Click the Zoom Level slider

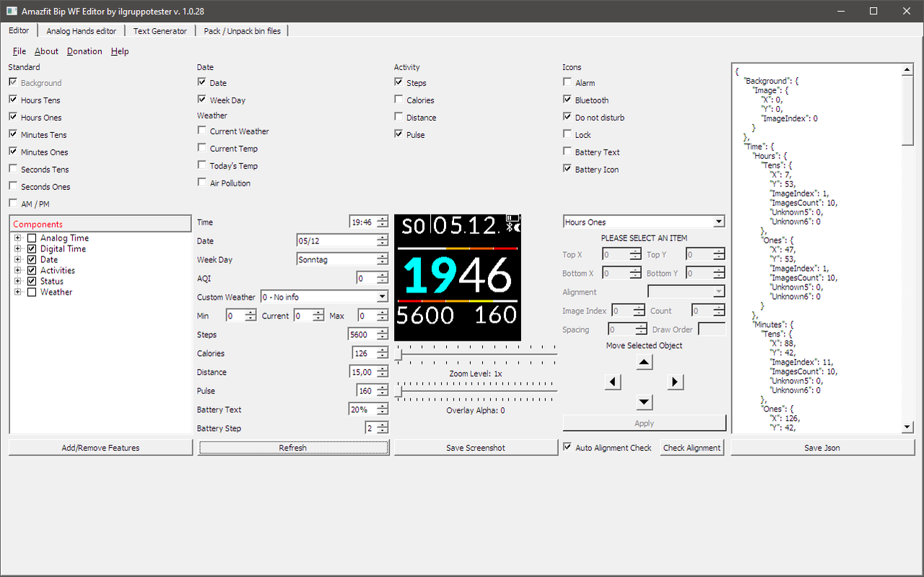point(476,354)
